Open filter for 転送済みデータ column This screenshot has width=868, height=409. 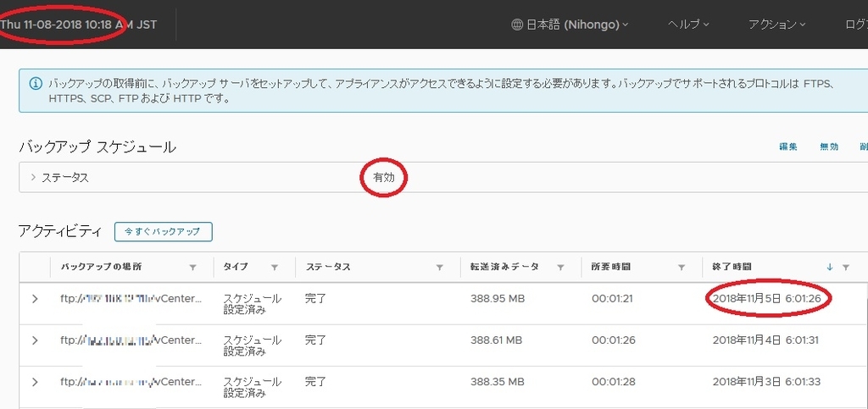click(560, 268)
